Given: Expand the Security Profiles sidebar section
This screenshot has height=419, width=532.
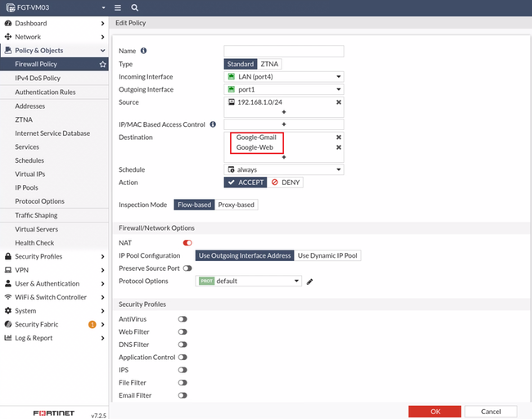Looking at the screenshot, I should coord(54,256).
